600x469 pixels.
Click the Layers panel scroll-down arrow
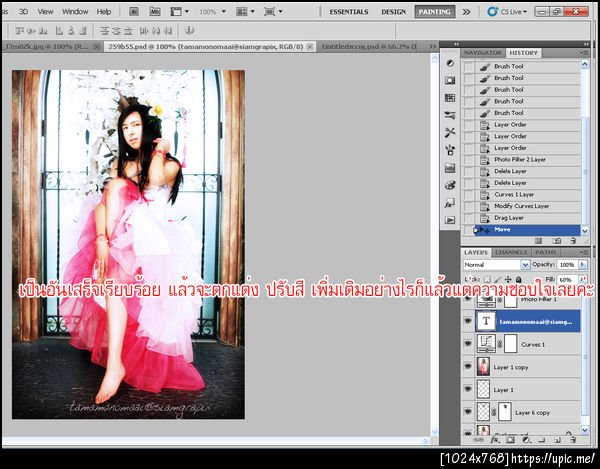585,430
